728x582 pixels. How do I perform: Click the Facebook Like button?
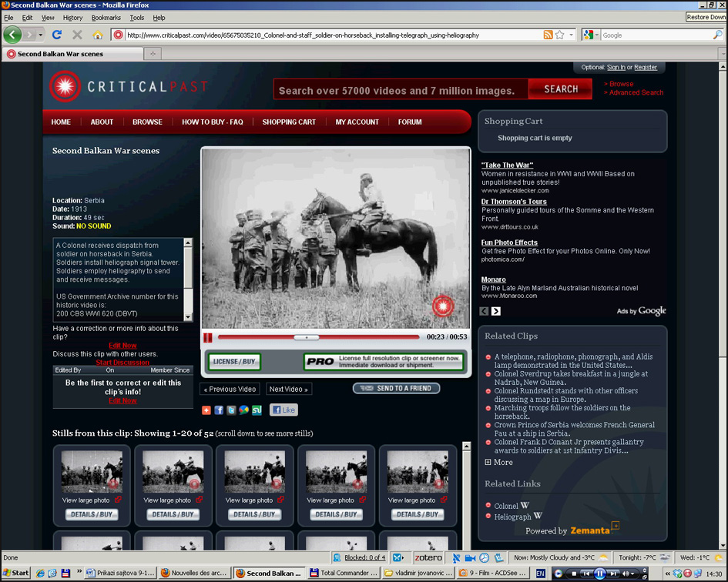[283, 410]
